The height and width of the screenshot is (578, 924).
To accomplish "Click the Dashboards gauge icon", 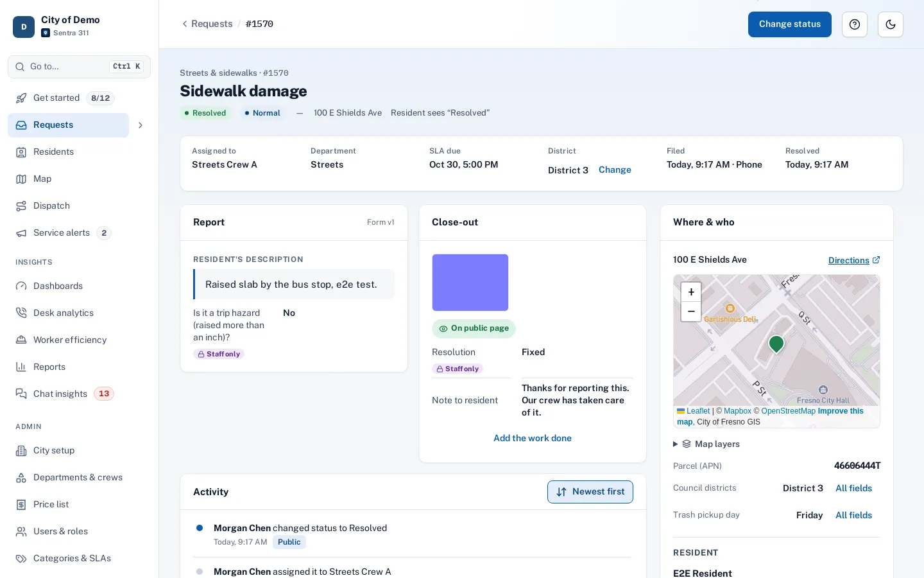I will pyautogui.click(x=21, y=286).
